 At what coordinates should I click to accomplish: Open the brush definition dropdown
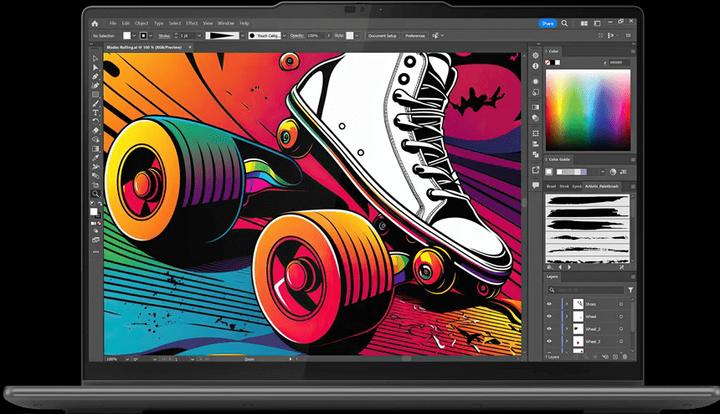point(284,35)
